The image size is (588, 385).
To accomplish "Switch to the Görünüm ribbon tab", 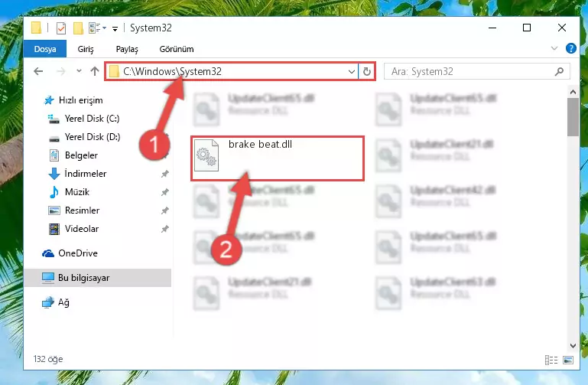I will (x=177, y=49).
